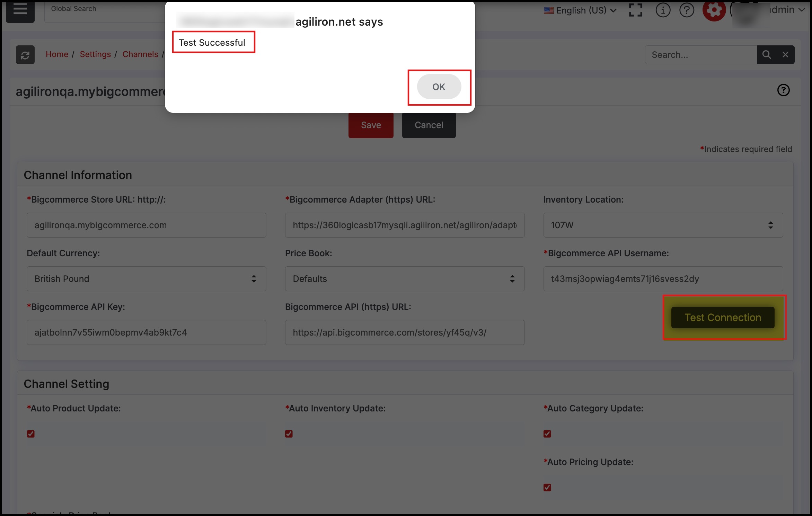Click the refresh icon beside breadcrumbs

[x=25, y=55]
